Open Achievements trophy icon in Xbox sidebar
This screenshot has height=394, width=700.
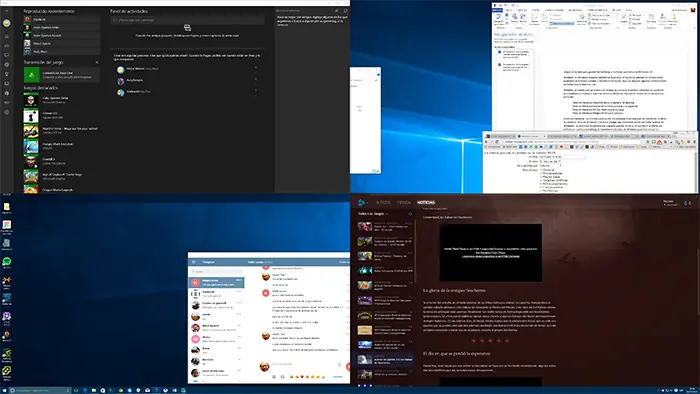[x=7, y=74]
